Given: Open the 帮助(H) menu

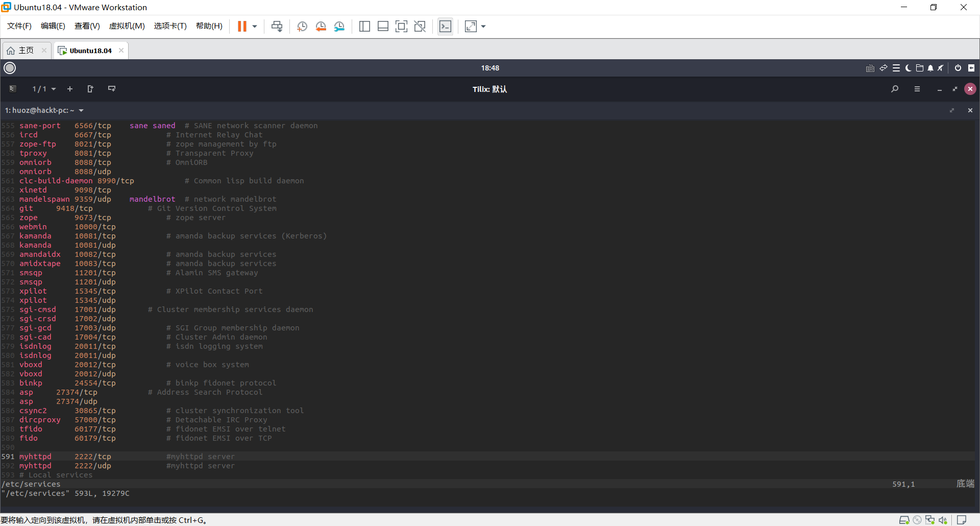Looking at the screenshot, I should coord(209,26).
